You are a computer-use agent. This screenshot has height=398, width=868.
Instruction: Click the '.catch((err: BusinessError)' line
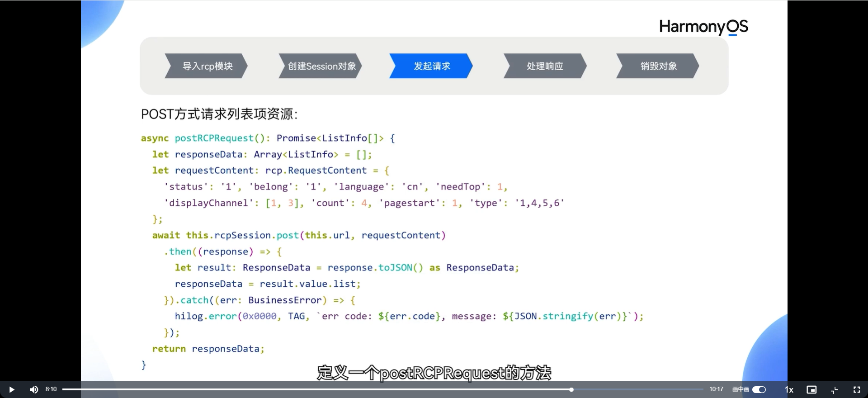click(x=259, y=300)
